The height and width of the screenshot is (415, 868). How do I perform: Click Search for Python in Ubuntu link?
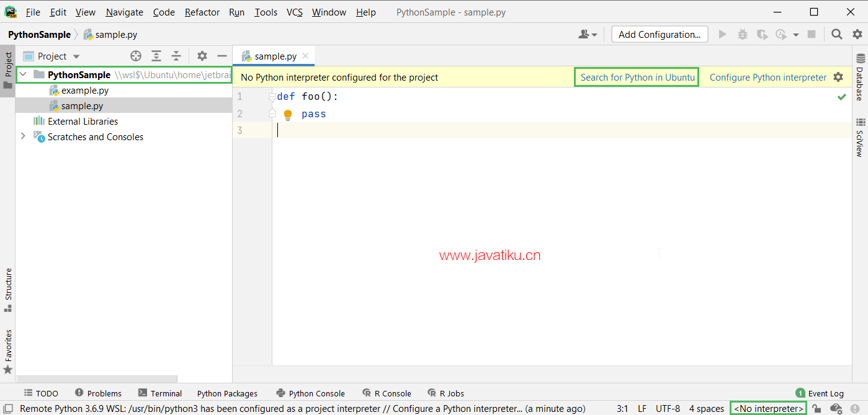click(x=637, y=78)
